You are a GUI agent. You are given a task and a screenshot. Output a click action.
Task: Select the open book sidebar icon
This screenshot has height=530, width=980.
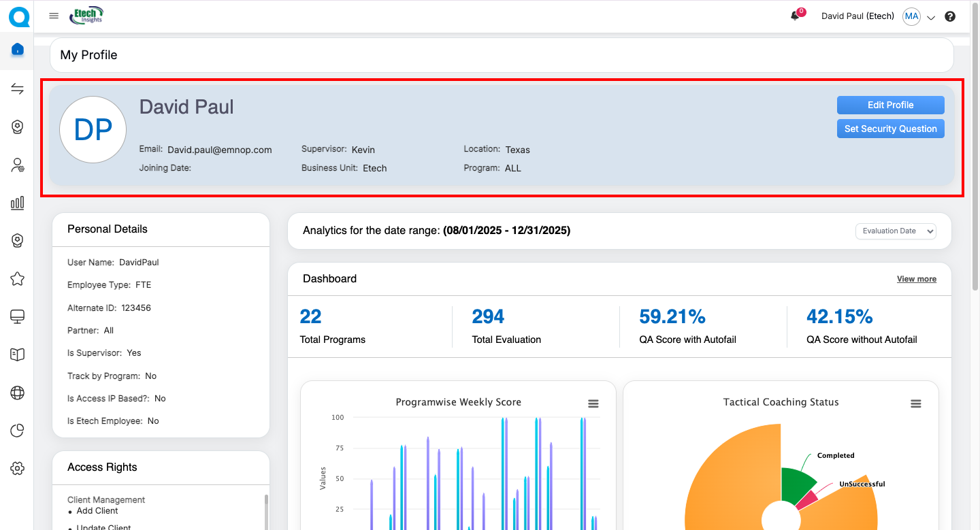[x=18, y=354]
